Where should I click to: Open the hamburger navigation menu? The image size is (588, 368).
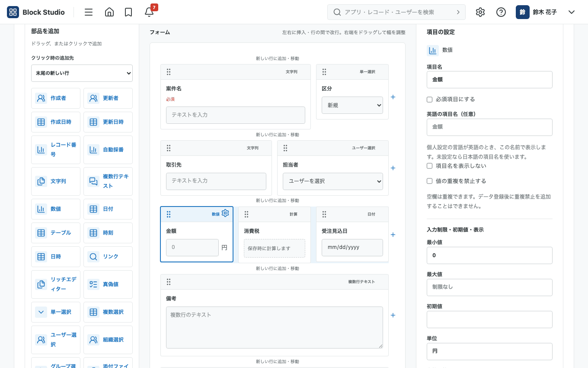tap(89, 12)
